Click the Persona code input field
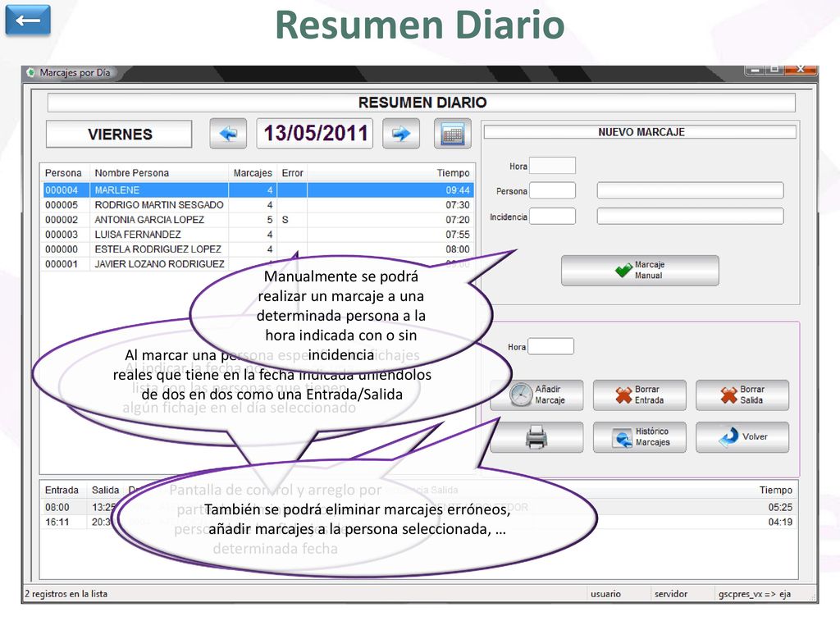 point(552,190)
